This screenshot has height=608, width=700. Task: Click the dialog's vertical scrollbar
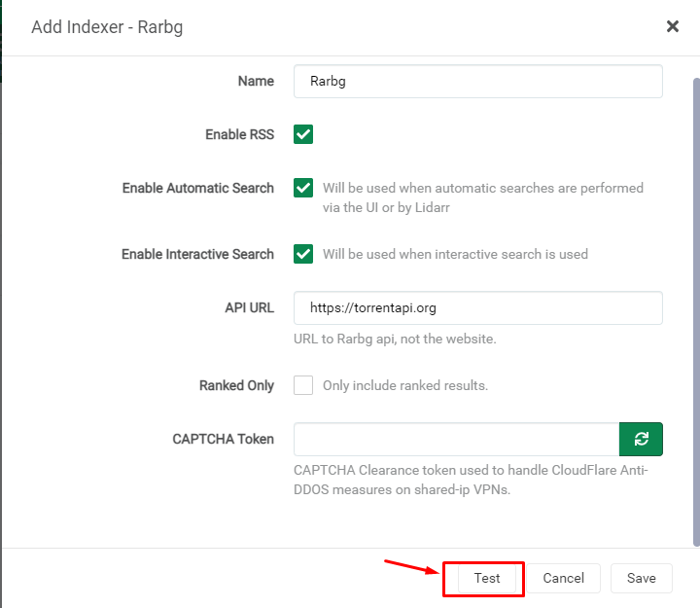(x=696, y=312)
